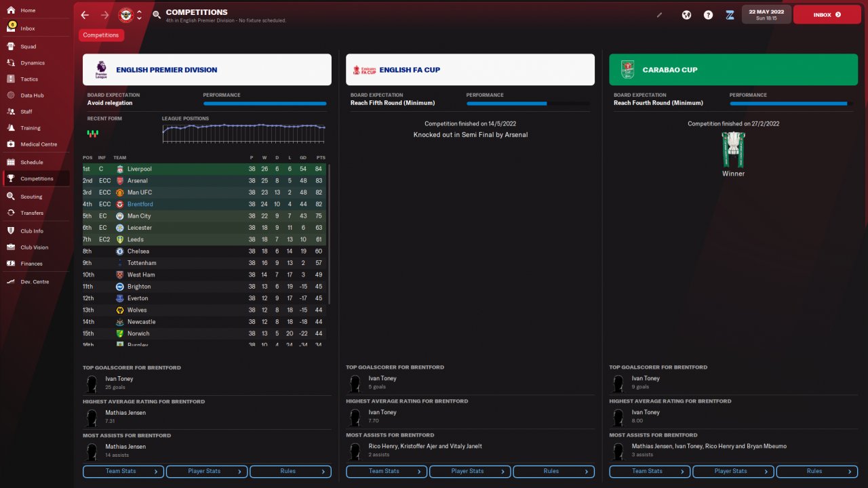Open Premier Division Player Stats
This screenshot has width=868, height=488.
pyautogui.click(x=207, y=471)
